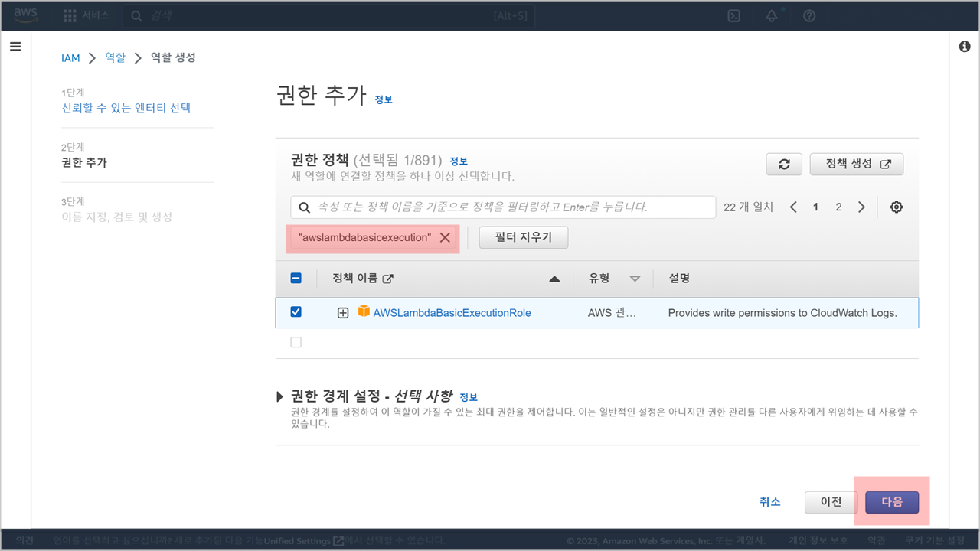Open the notifications bell
980x551 pixels.
[x=772, y=16]
